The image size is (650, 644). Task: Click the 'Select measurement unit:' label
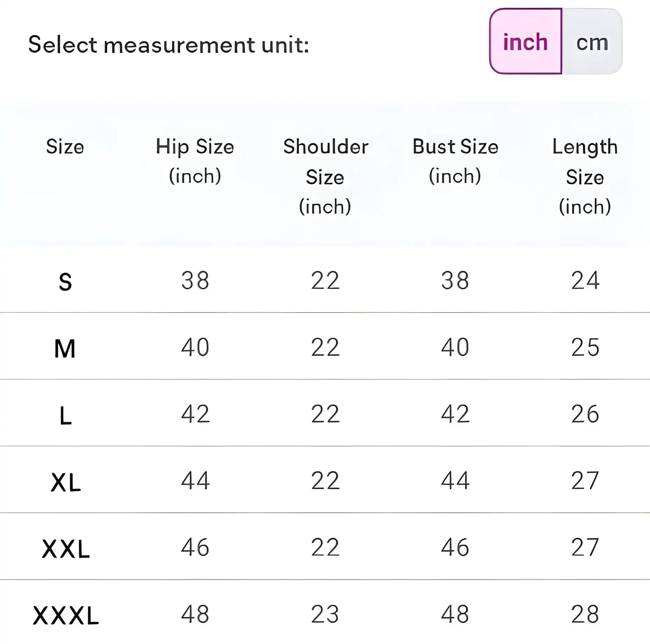point(168,45)
